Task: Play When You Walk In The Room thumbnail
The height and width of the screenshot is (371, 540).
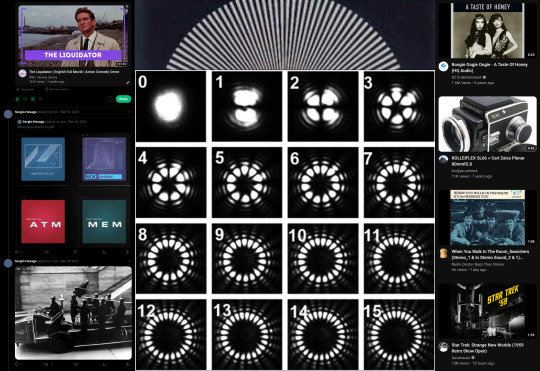Action: click(488, 217)
